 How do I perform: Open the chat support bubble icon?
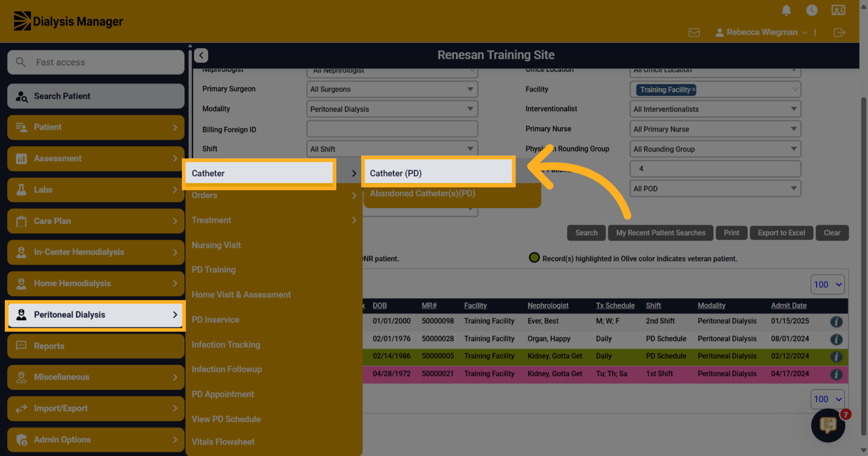(828, 425)
